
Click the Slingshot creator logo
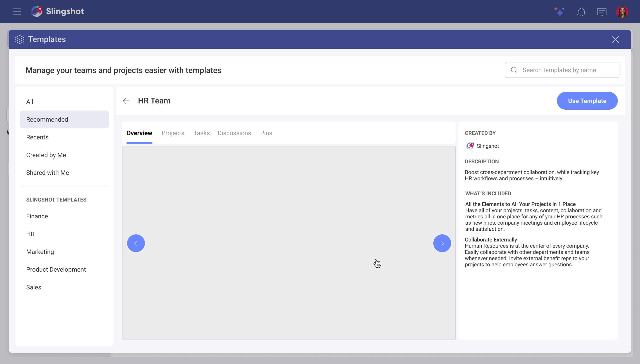point(470,146)
